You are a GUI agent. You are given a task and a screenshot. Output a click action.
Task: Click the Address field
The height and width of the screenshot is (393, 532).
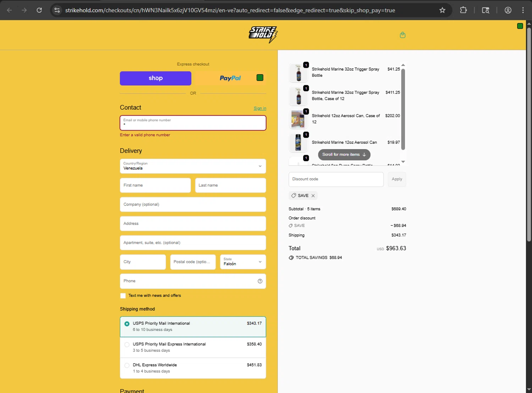pyautogui.click(x=193, y=224)
